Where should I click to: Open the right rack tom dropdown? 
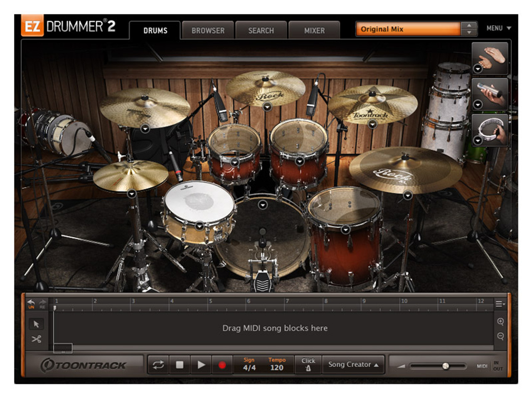[300, 161]
